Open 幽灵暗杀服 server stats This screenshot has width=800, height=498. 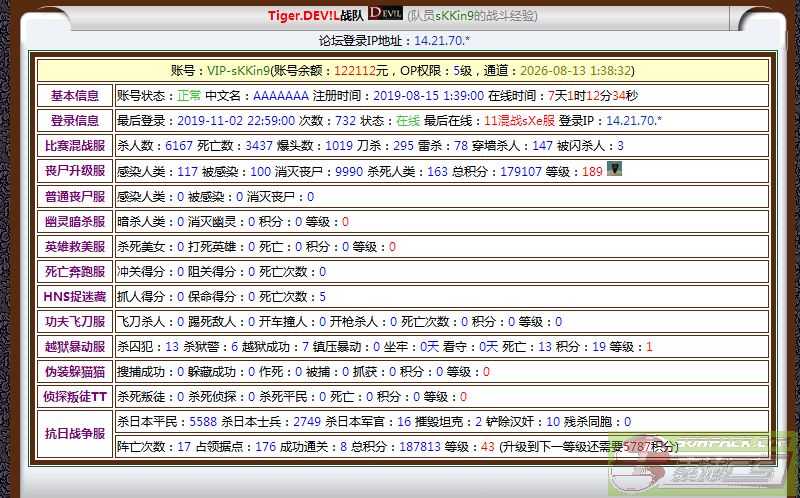point(75,222)
